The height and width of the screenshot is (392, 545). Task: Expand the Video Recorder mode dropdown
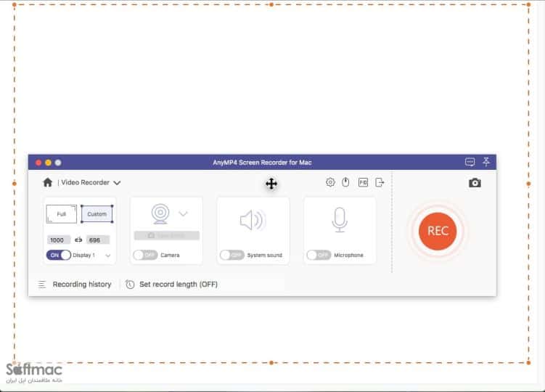point(117,183)
